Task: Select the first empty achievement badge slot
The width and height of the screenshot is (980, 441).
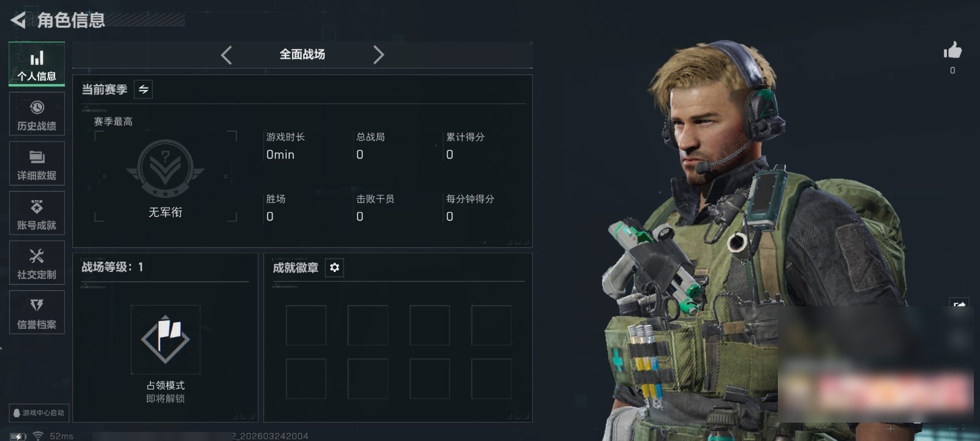Action: click(306, 325)
